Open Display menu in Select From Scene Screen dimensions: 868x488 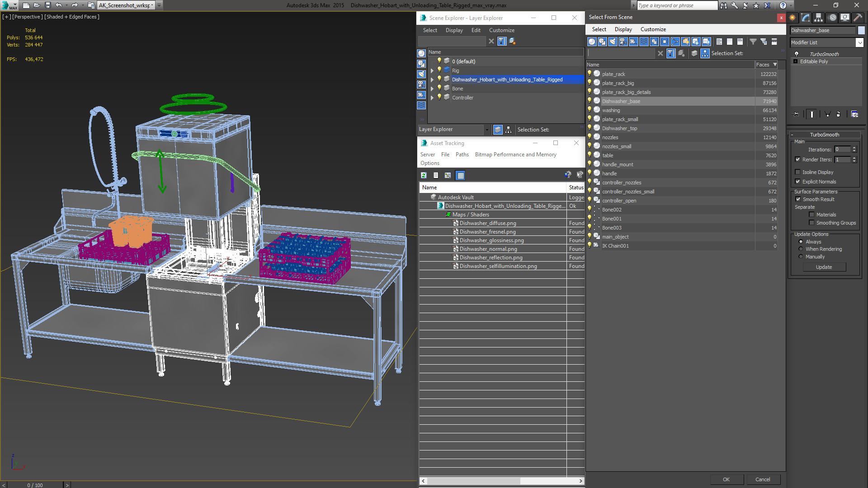(623, 29)
